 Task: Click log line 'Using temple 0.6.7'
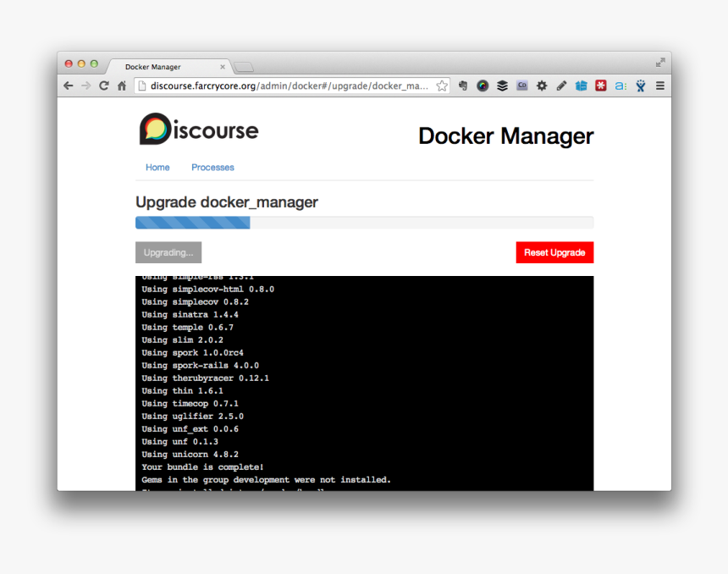(188, 328)
